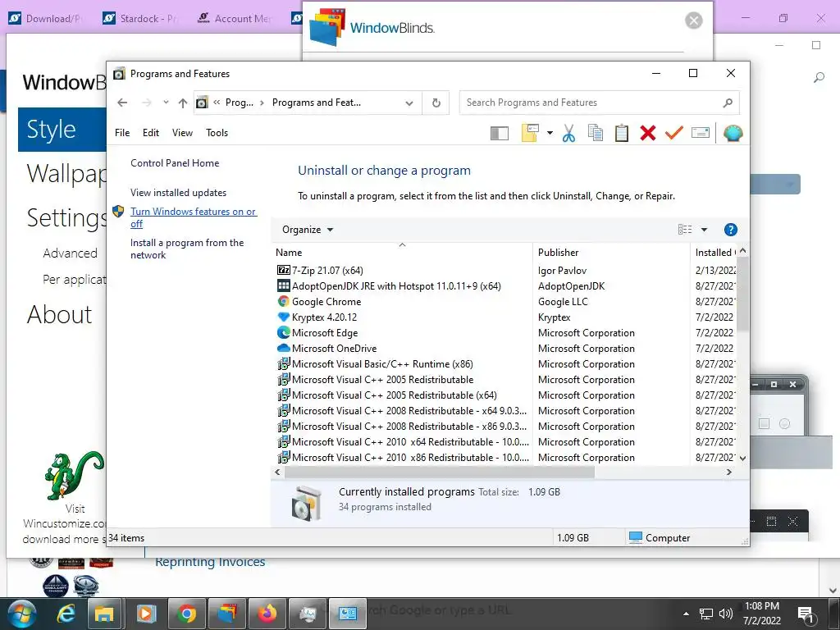Click the Cut scissors icon
Image resolution: width=840 pixels, height=630 pixels.
(569, 133)
